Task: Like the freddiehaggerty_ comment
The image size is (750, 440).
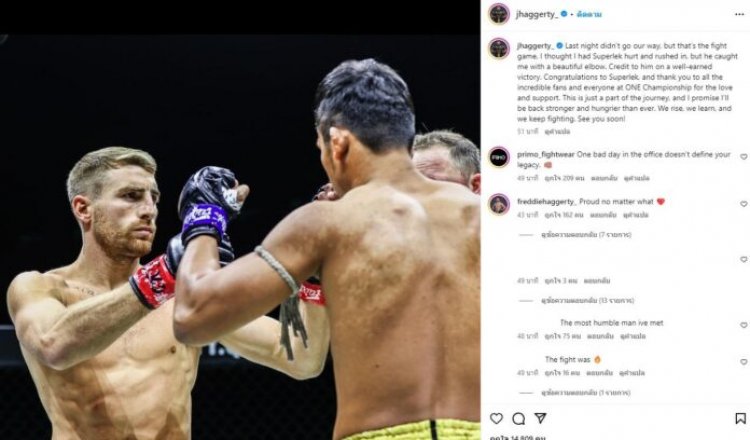Action: tap(743, 204)
